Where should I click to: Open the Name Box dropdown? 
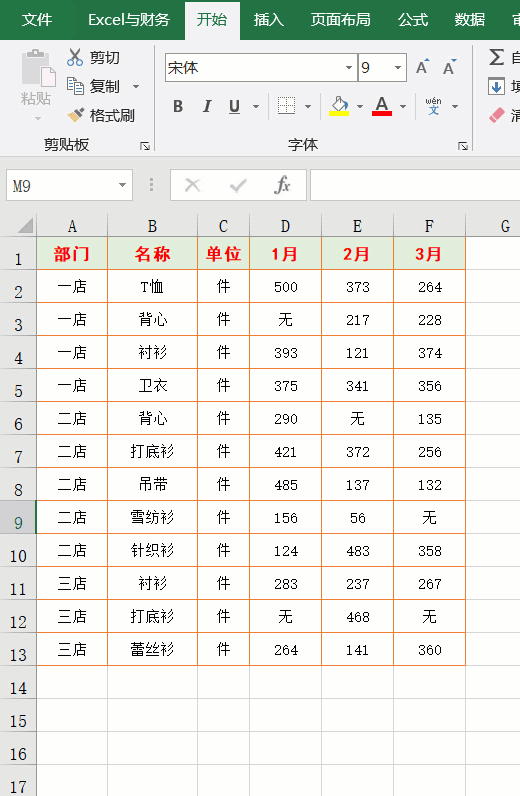coord(122,185)
